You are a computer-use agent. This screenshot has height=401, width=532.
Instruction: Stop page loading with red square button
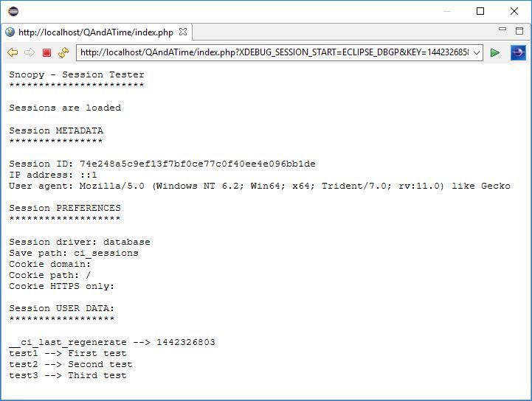click(46, 52)
